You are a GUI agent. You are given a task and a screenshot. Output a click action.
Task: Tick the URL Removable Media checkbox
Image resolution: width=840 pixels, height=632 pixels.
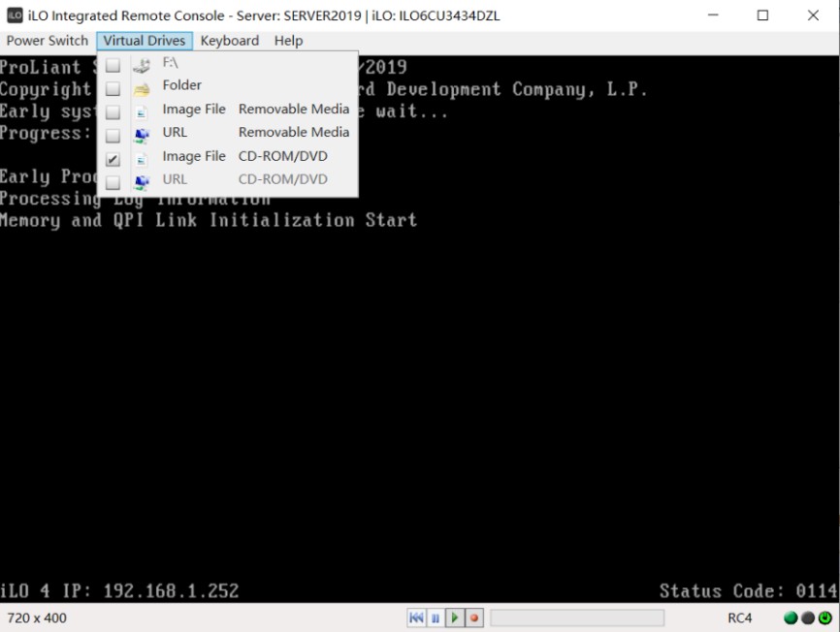point(113,136)
